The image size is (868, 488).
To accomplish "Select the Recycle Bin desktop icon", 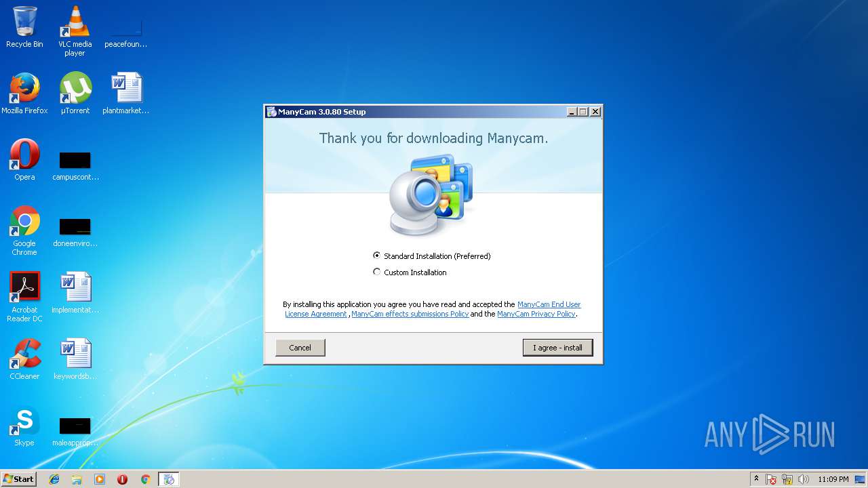I will point(24,27).
